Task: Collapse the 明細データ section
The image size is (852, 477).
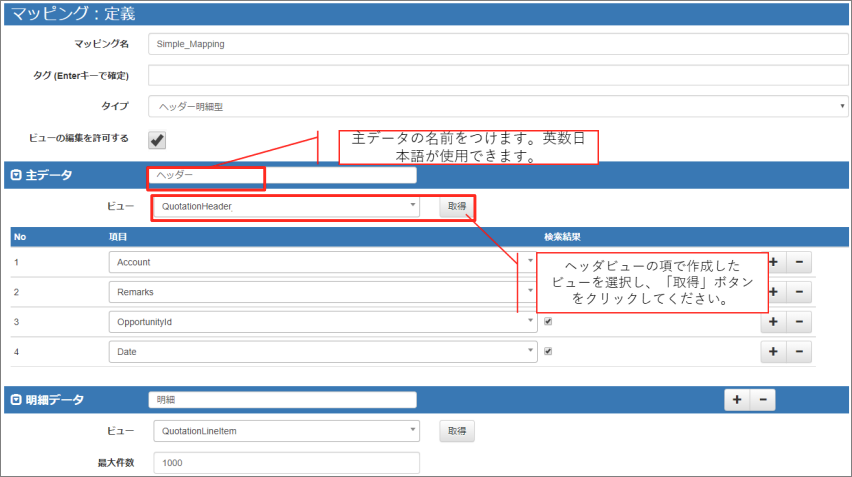Action: click(16, 400)
